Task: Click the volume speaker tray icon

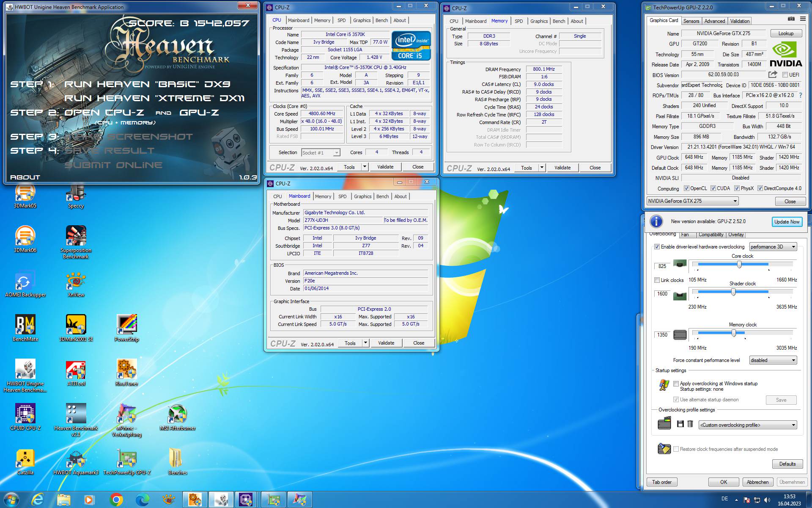Action: (x=767, y=500)
